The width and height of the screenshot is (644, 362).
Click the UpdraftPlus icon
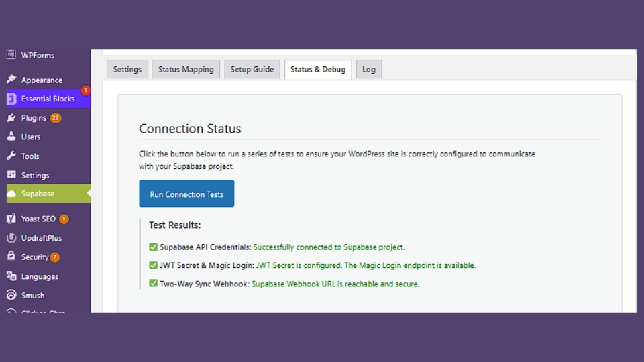coord(11,237)
